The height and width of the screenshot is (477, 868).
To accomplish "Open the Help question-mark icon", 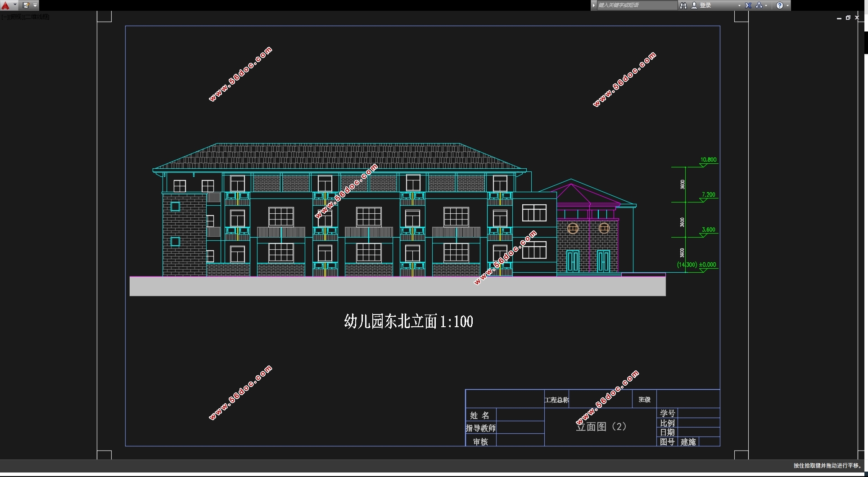I will point(780,5).
